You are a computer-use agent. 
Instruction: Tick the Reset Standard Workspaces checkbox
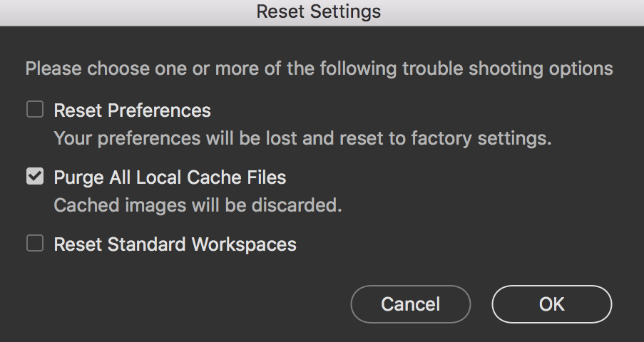coord(34,244)
